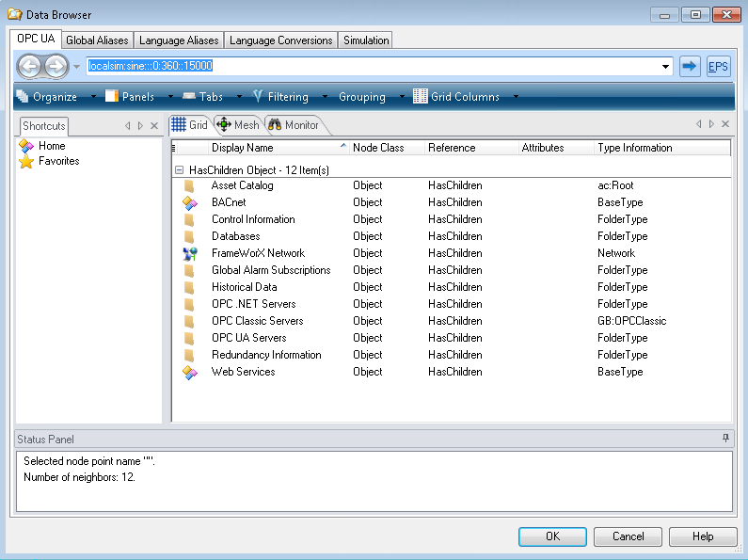Select the FrameWorX Network node icon
This screenshot has height=560, width=748.
click(190, 253)
